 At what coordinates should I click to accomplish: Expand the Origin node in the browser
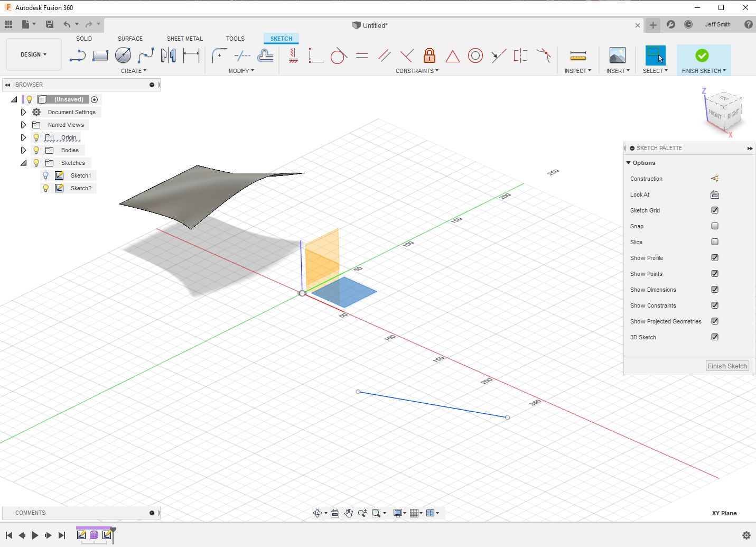pos(23,137)
